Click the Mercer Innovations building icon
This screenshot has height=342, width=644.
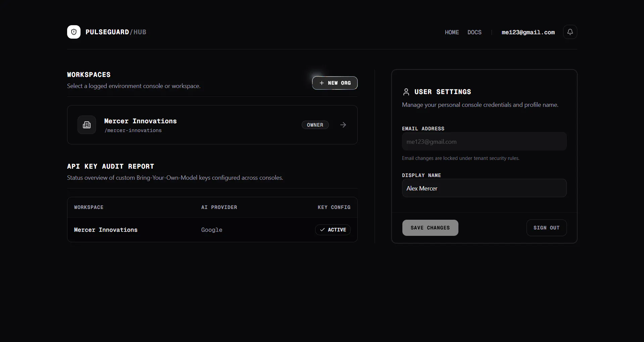pos(87,125)
